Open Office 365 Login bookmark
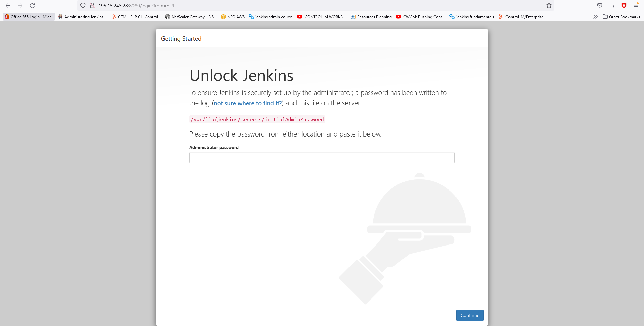This screenshot has height=326, width=644. tap(29, 17)
